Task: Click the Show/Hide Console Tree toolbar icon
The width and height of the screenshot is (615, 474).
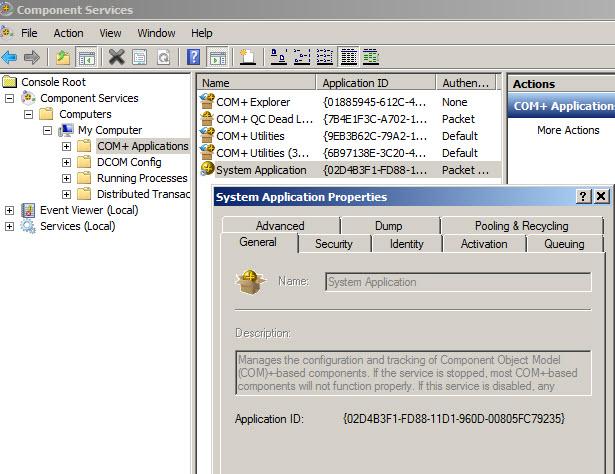Action: 87,58
